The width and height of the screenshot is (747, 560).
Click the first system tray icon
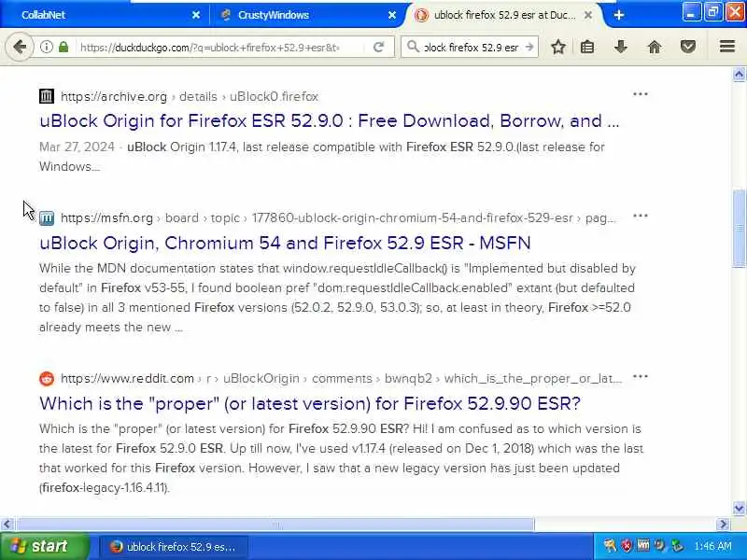610,546
